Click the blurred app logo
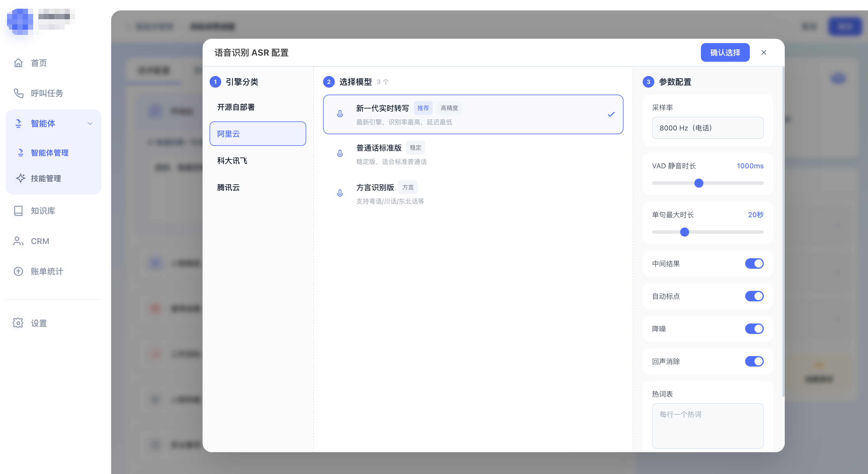 [20, 21]
